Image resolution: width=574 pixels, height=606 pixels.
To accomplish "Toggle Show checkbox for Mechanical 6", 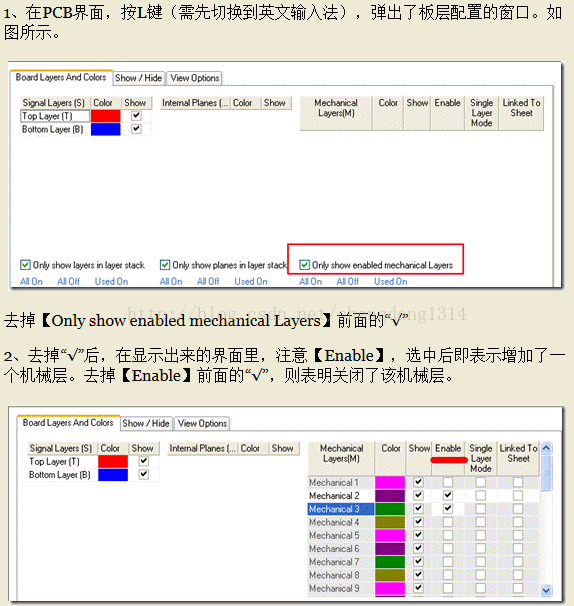I will (418, 548).
